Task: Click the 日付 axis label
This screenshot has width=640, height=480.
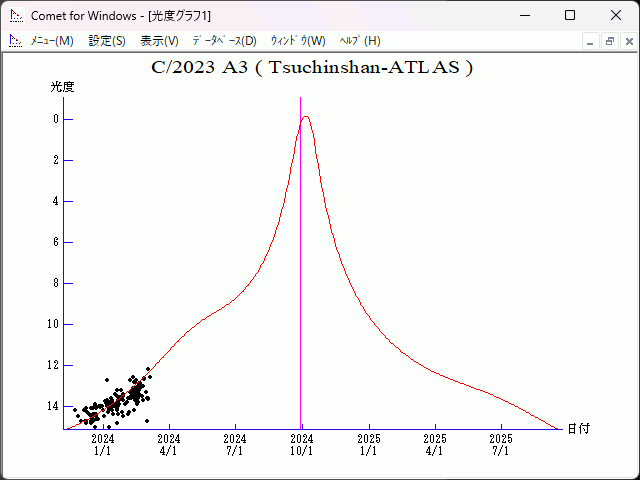Action: coord(579,429)
